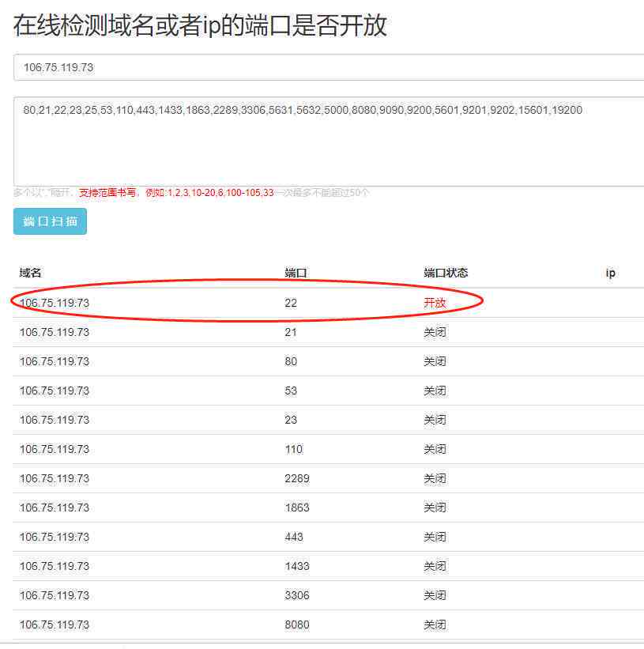Click the ip column header

pyautogui.click(x=611, y=274)
